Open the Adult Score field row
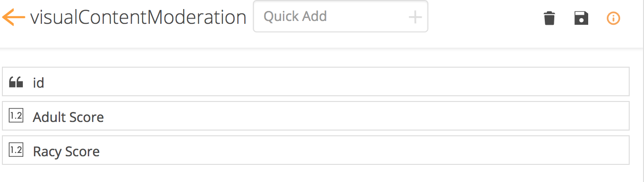 coord(316,116)
